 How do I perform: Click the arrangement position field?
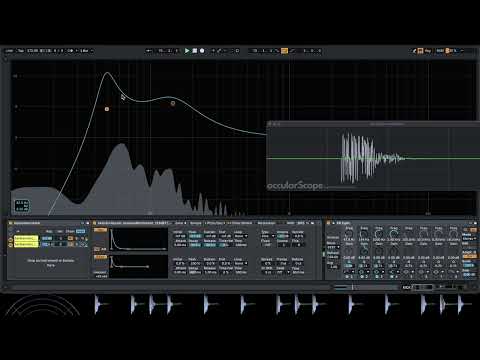[x=169, y=51]
